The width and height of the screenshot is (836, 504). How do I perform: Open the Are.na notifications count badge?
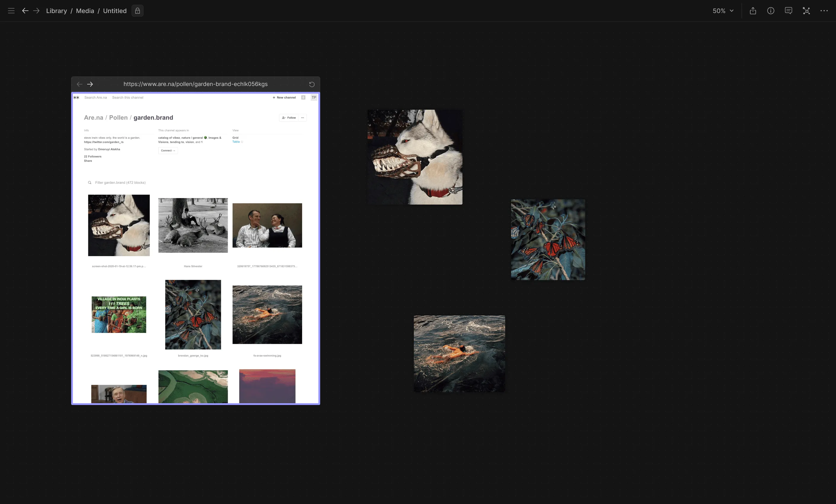click(x=303, y=98)
